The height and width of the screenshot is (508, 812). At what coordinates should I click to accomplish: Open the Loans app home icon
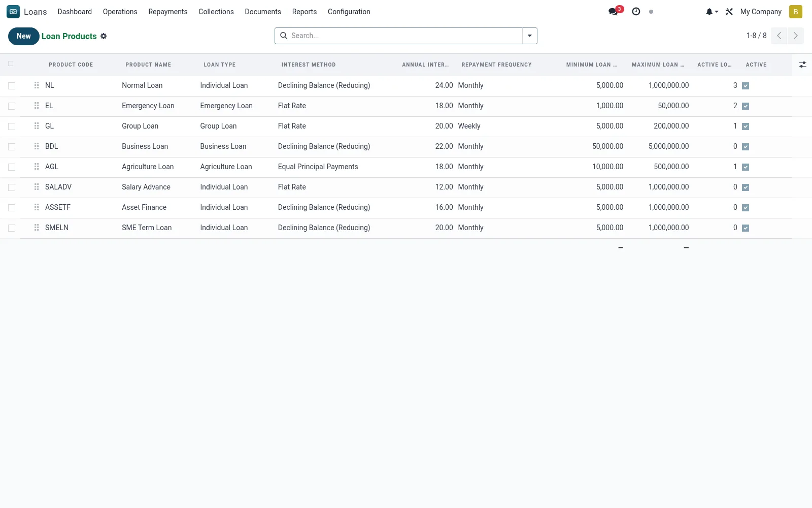point(13,12)
